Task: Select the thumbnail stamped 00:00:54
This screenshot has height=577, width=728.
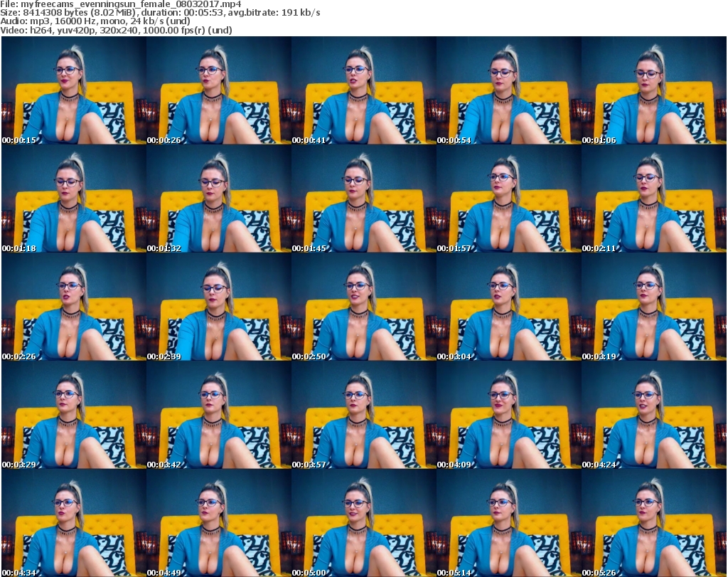Action: [508, 90]
